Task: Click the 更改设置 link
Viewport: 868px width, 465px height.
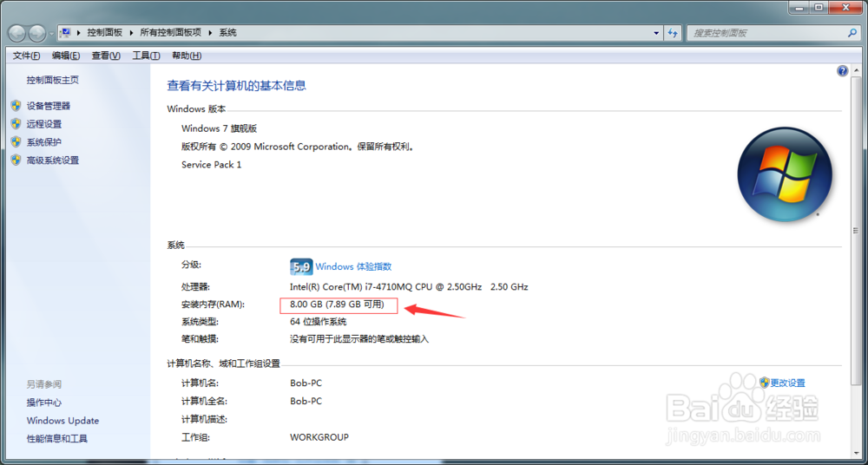Action: click(788, 383)
